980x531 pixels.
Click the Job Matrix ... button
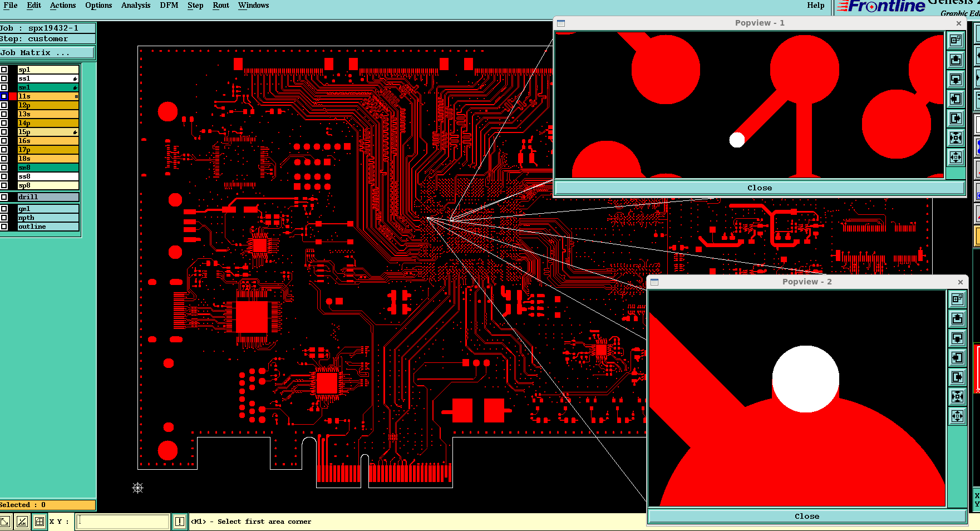pyautogui.click(x=47, y=53)
